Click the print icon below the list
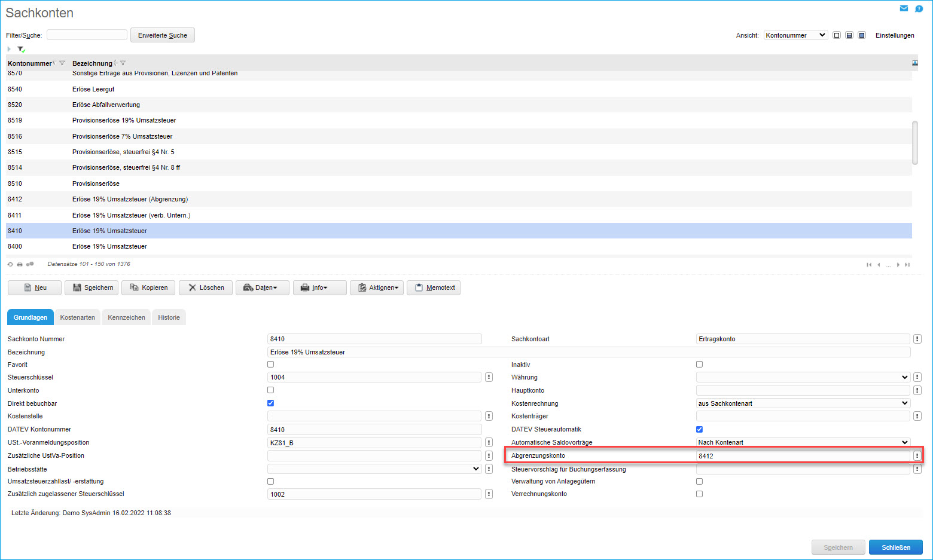 coord(20,264)
